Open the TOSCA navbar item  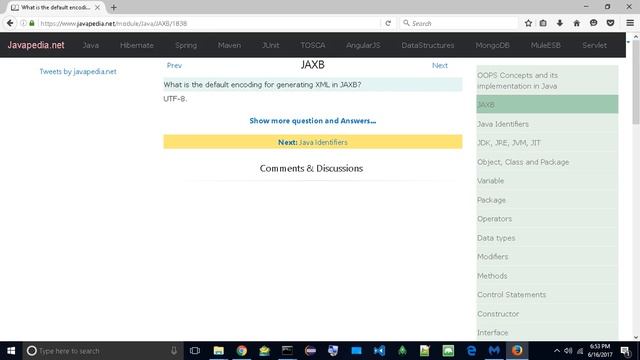pyautogui.click(x=313, y=45)
